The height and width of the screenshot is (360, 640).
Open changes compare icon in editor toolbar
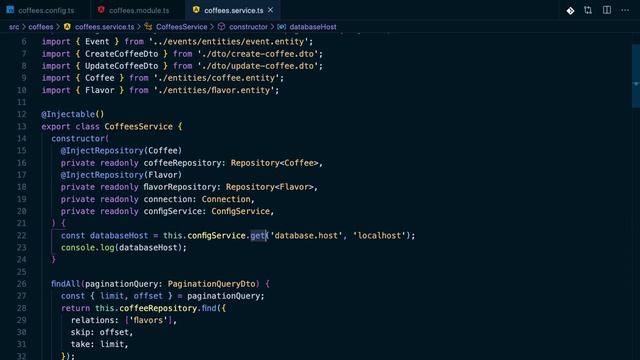click(588, 10)
